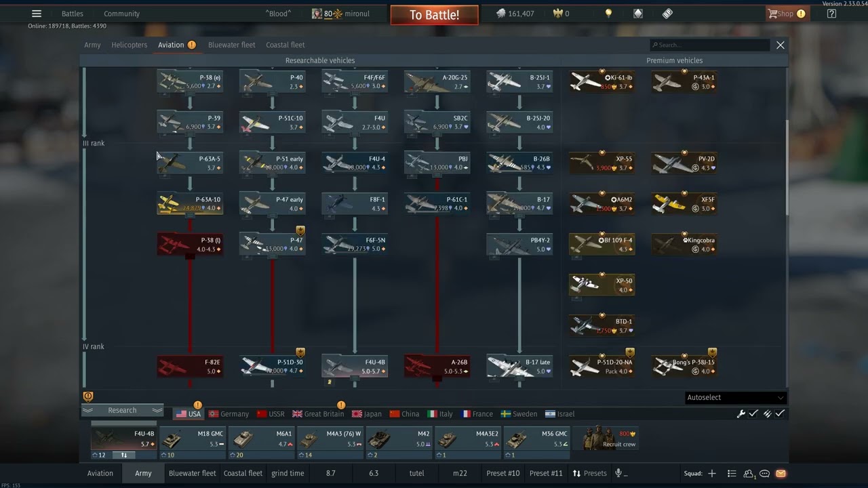Screen dimensions: 868x488
Task: Click the swap arrows icon on the F4U-4B crew slot
Action: coord(124,455)
